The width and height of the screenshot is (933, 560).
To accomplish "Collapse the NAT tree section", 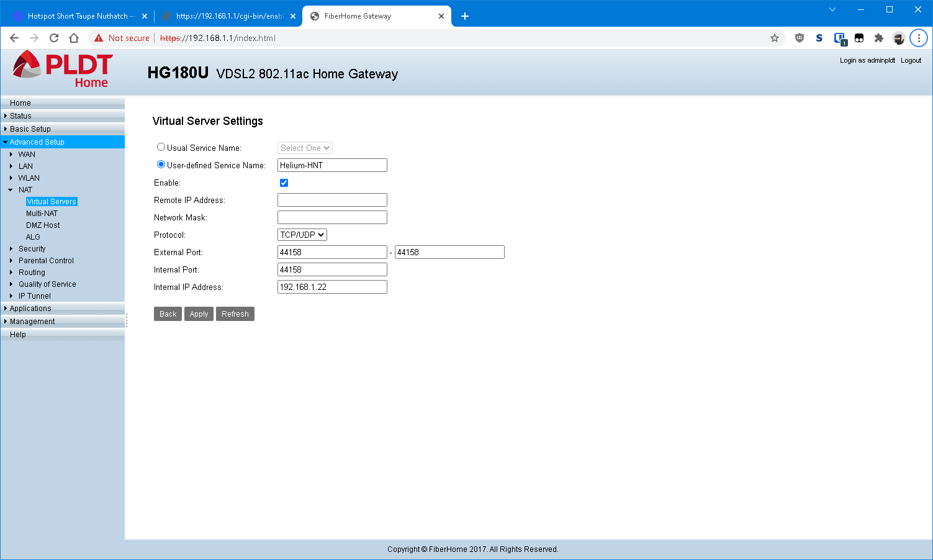I will pos(11,190).
